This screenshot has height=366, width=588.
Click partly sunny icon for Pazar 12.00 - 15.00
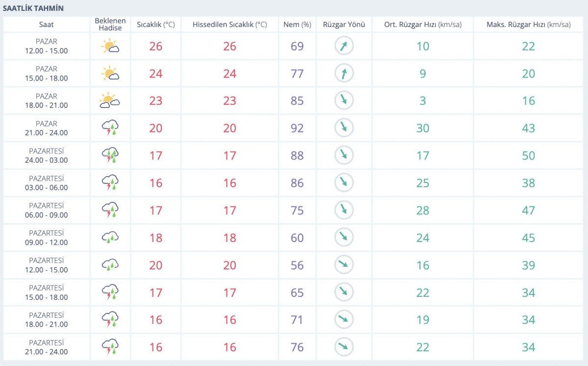110,47
